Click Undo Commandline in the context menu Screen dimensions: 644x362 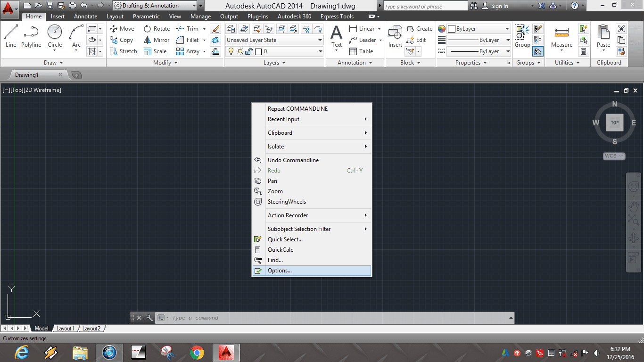[312, 160]
